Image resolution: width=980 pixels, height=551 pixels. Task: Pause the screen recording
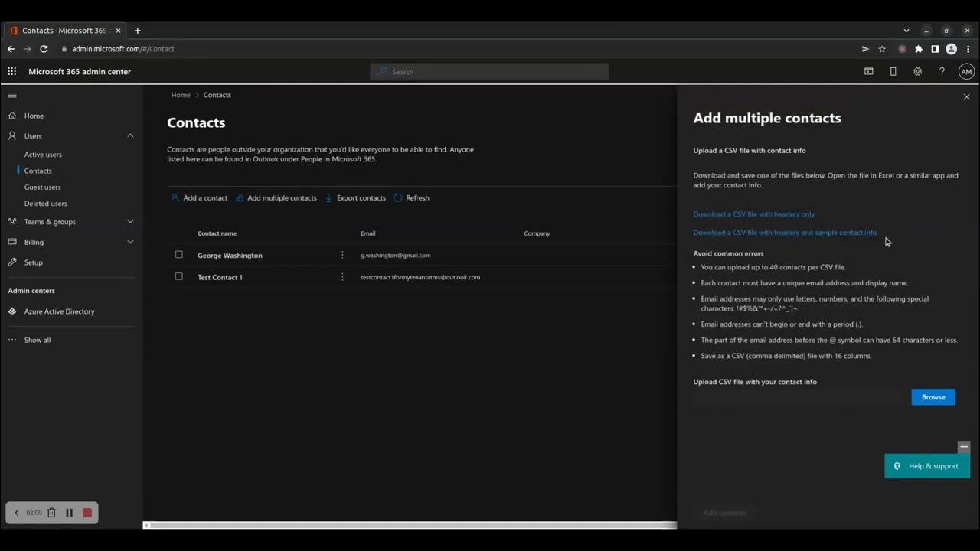coord(69,513)
